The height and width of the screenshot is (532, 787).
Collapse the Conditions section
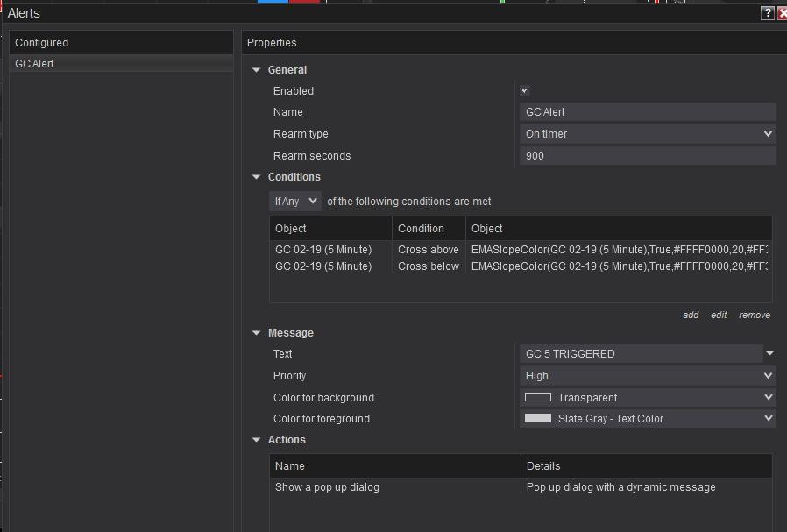[x=257, y=177]
